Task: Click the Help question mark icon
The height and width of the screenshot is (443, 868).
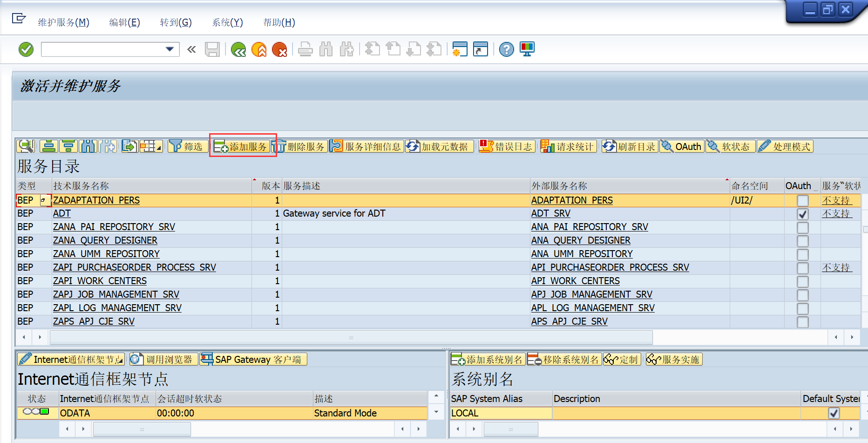Action: (506, 49)
